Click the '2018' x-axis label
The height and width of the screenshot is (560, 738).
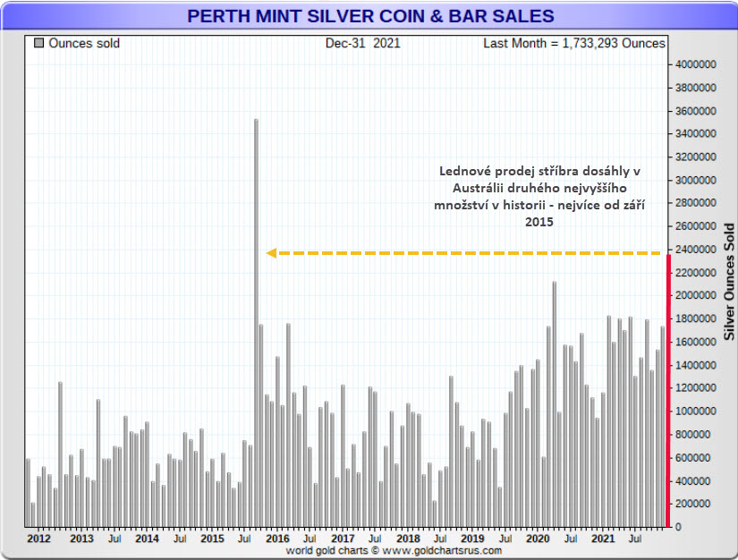coord(408,539)
